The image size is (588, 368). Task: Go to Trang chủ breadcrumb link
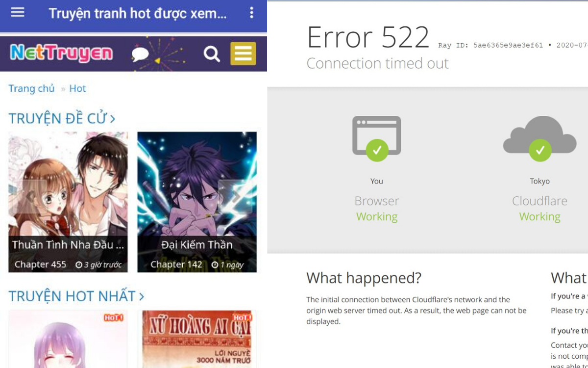tap(31, 88)
